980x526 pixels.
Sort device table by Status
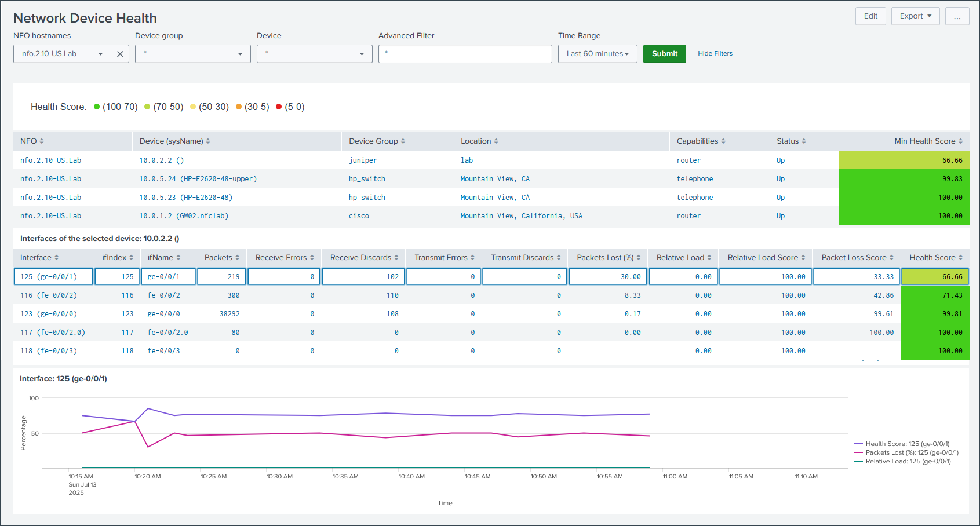[x=790, y=141]
